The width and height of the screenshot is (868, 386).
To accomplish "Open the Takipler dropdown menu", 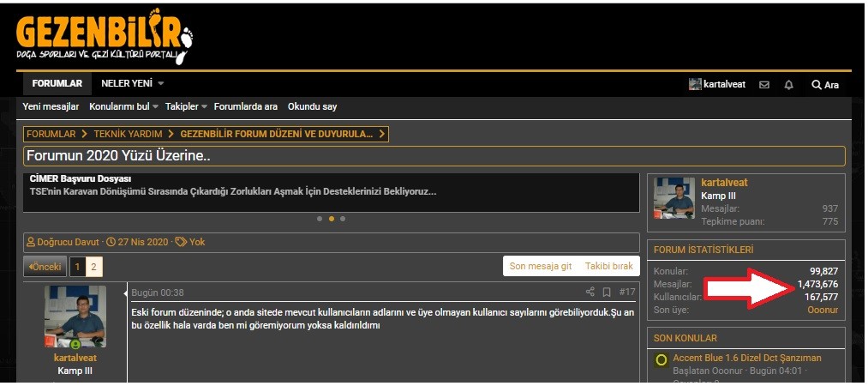I will [204, 107].
